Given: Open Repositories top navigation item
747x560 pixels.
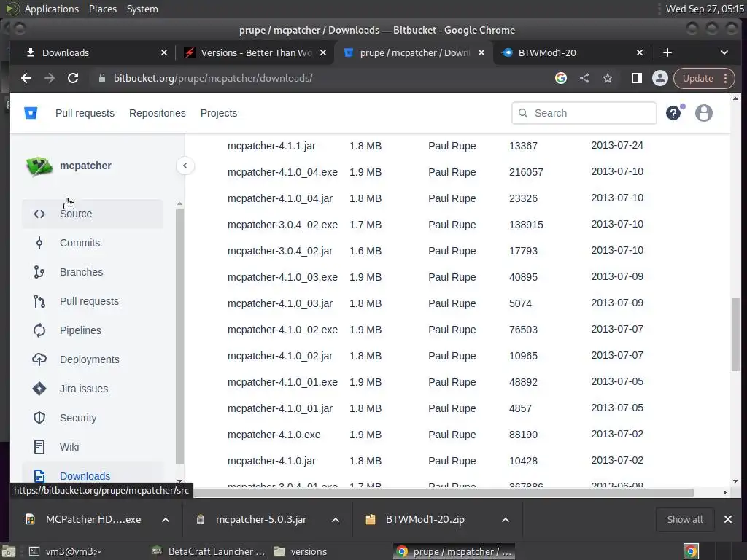Looking at the screenshot, I should click(x=158, y=113).
